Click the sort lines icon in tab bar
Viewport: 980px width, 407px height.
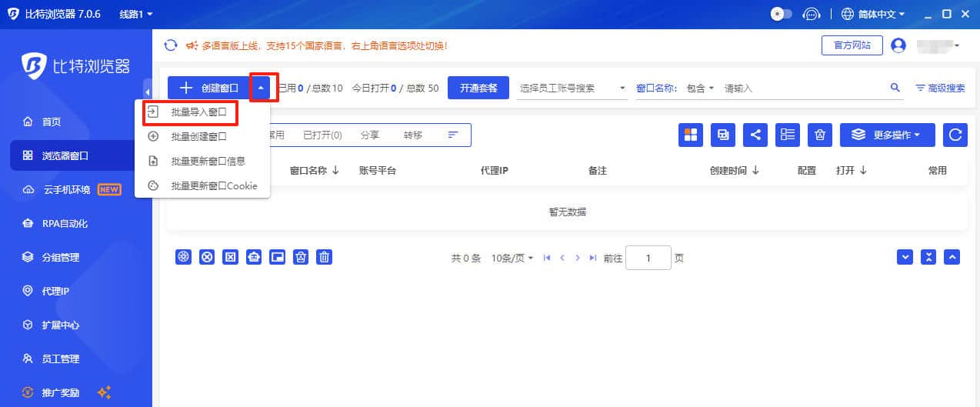(x=453, y=135)
